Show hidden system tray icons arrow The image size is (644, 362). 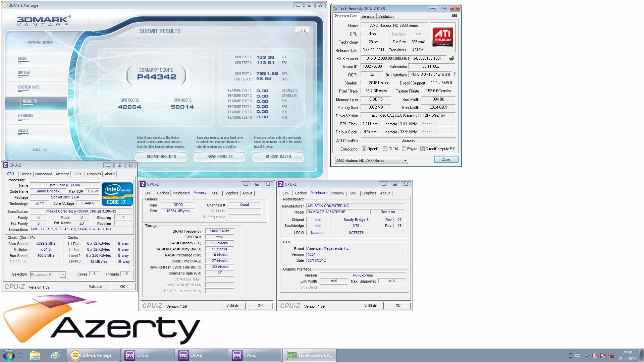coord(587,356)
